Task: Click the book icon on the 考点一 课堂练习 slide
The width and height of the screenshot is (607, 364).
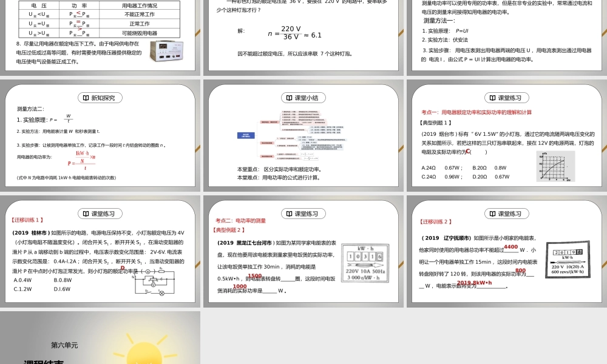Action: point(492,98)
